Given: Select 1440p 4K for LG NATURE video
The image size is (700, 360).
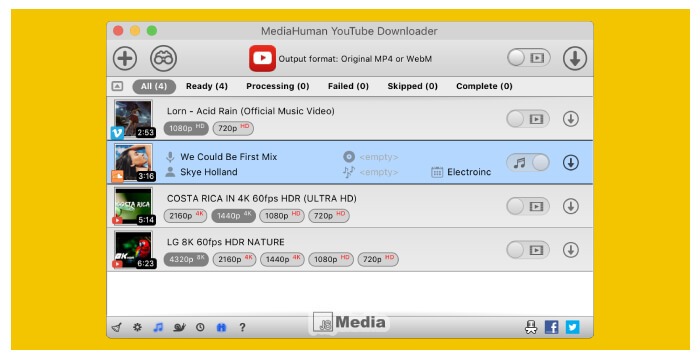Looking at the screenshot, I should coord(282,259).
